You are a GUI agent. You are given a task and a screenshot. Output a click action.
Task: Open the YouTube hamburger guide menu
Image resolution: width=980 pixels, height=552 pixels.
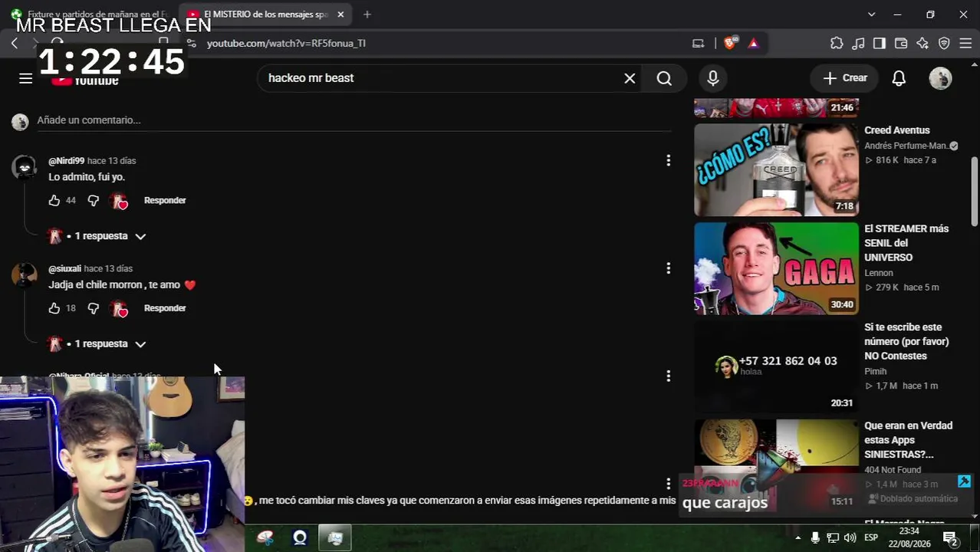(25, 78)
